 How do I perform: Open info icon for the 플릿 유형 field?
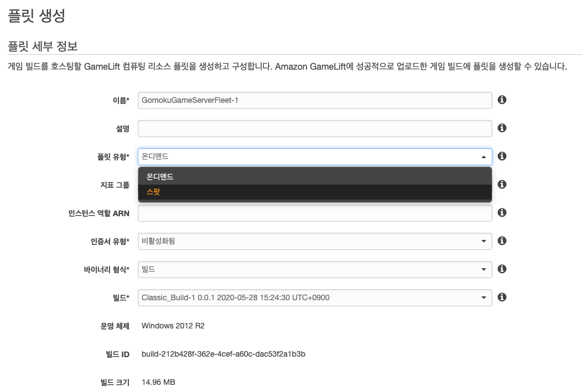point(502,156)
